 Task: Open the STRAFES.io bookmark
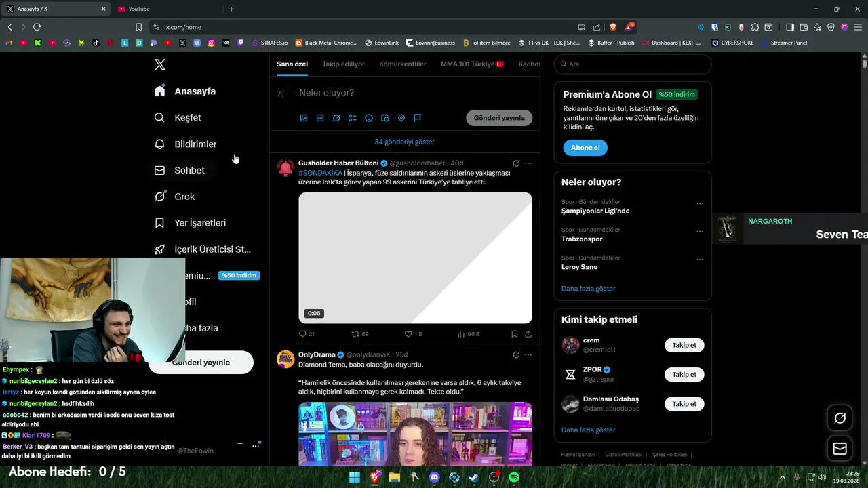[x=270, y=43]
